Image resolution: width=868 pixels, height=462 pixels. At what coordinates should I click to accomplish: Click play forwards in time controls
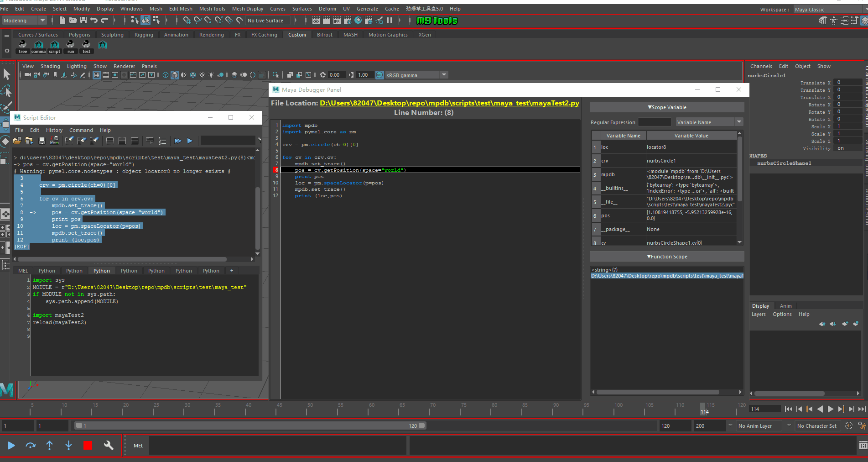[x=830, y=409]
